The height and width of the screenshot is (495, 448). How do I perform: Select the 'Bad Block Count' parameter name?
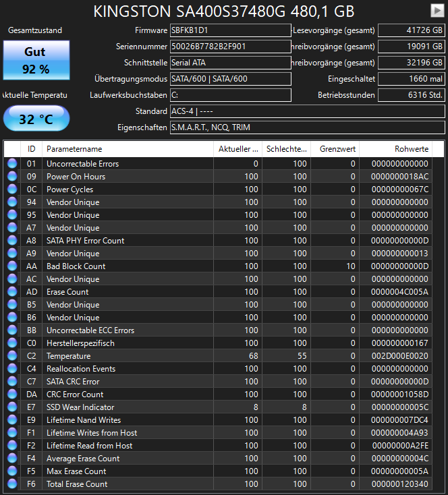[76, 266]
